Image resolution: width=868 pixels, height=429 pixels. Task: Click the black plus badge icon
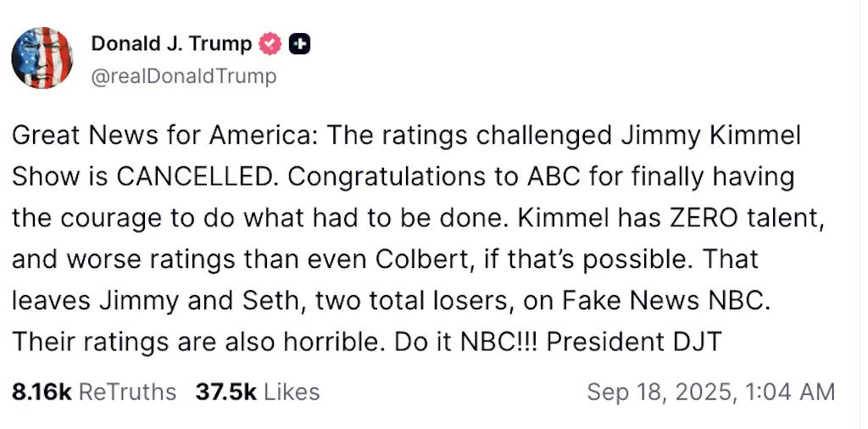(x=298, y=44)
